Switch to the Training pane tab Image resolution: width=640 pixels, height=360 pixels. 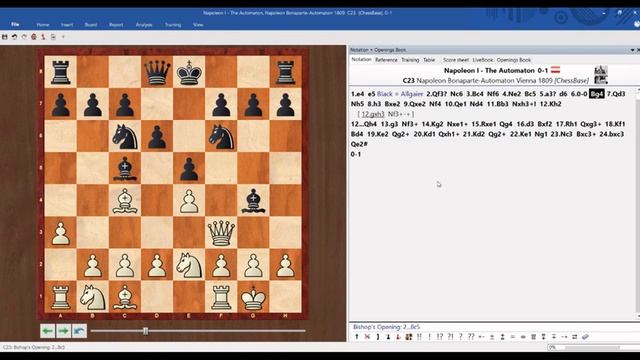click(410, 60)
